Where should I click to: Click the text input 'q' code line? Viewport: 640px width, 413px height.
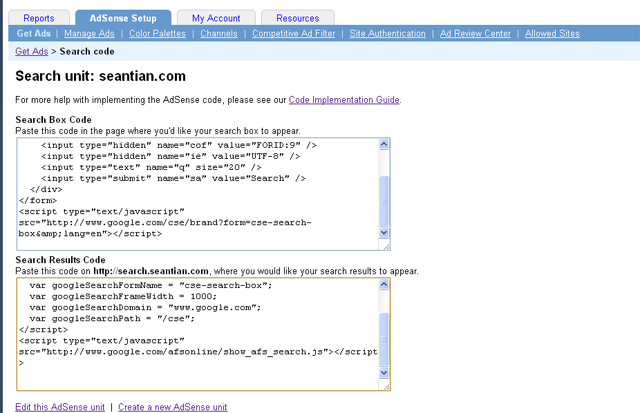[151, 167]
